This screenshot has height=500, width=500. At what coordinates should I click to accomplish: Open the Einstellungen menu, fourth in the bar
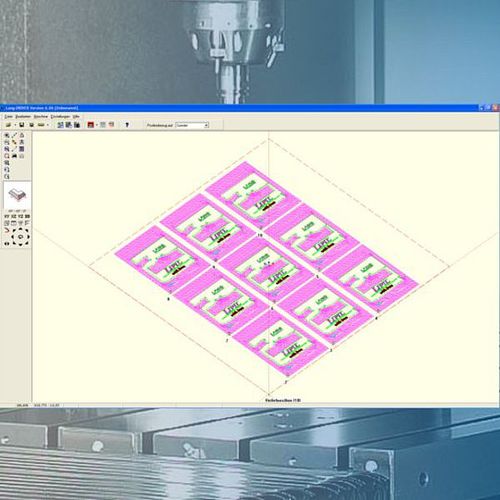coord(60,117)
